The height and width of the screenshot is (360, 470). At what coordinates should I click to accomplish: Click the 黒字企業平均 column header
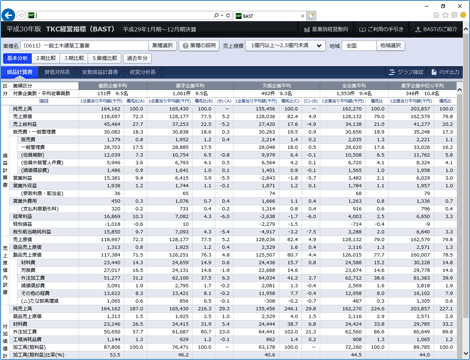[190, 86]
